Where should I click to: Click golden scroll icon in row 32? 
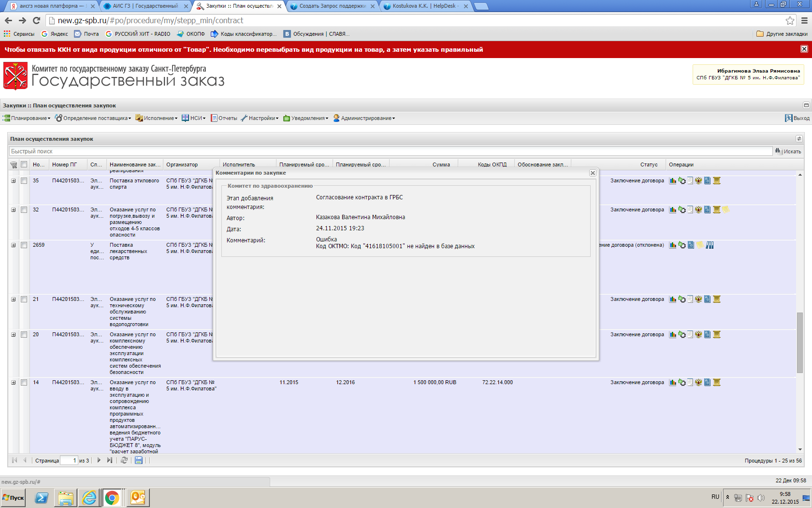point(717,210)
